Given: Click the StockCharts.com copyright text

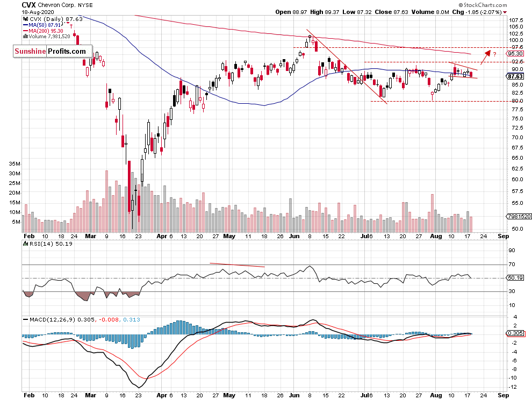Looking at the screenshot, I should point(483,5).
